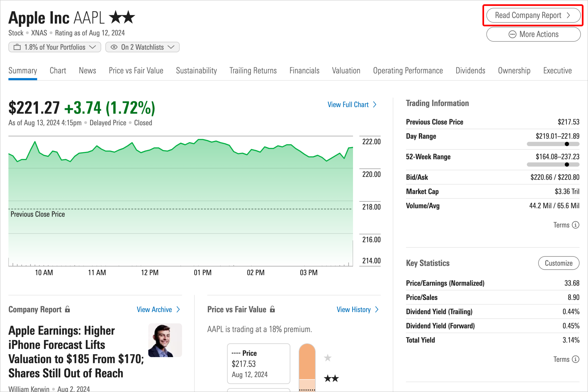This screenshot has height=392, width=588.
Task: Open the Valuation tab
Action: pos(346,71)
